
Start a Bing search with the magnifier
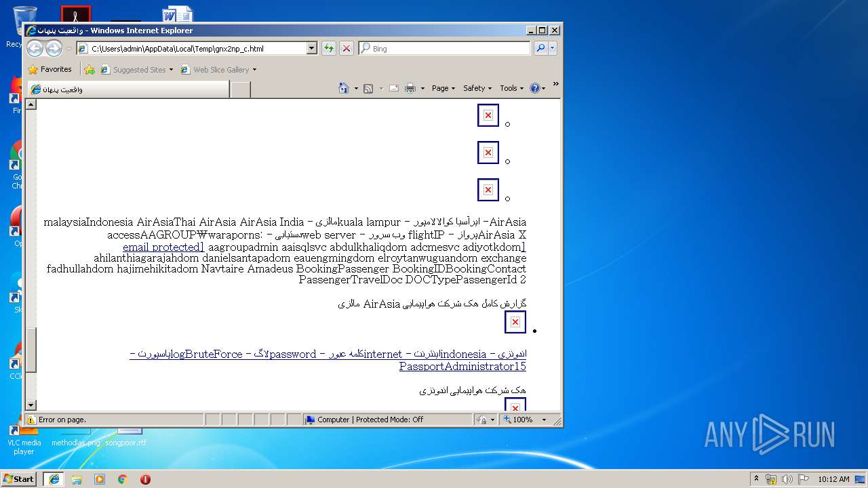click(540, 48)
